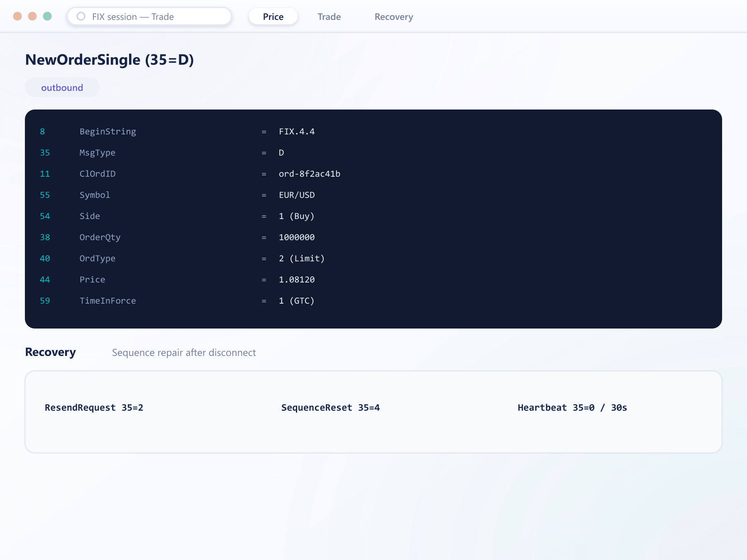Click the orange window control dot

pos(32,16)
